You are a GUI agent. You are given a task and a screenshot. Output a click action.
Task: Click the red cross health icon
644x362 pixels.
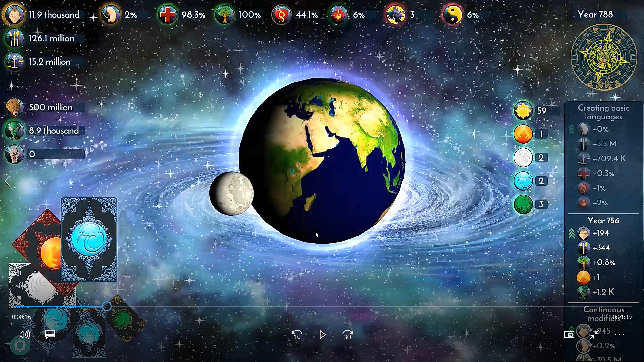point(168,15)
